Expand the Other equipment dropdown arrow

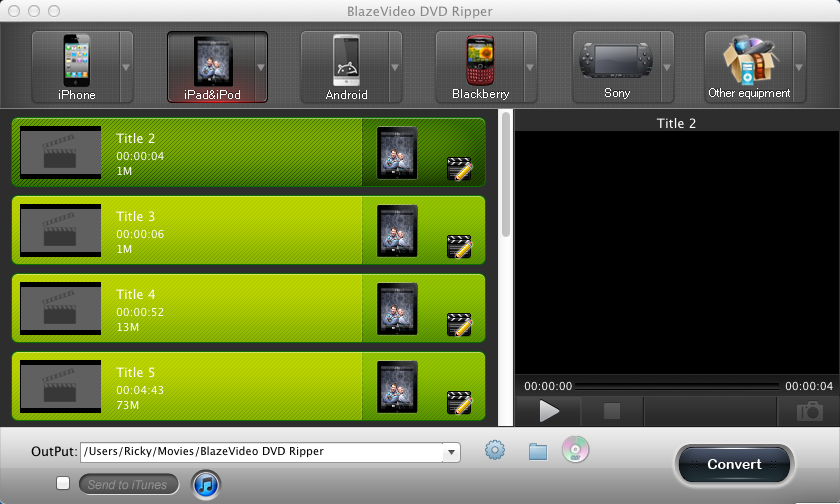[799, 67]
